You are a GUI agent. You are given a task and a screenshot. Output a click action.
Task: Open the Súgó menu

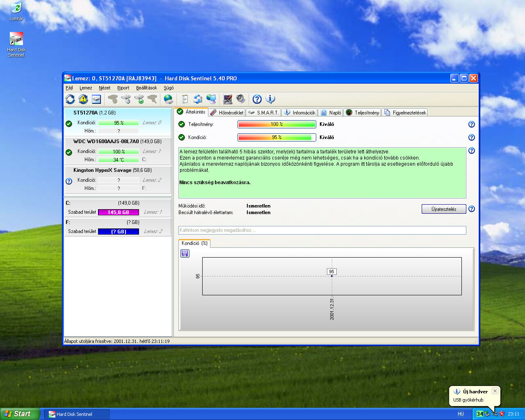(169, 88)
